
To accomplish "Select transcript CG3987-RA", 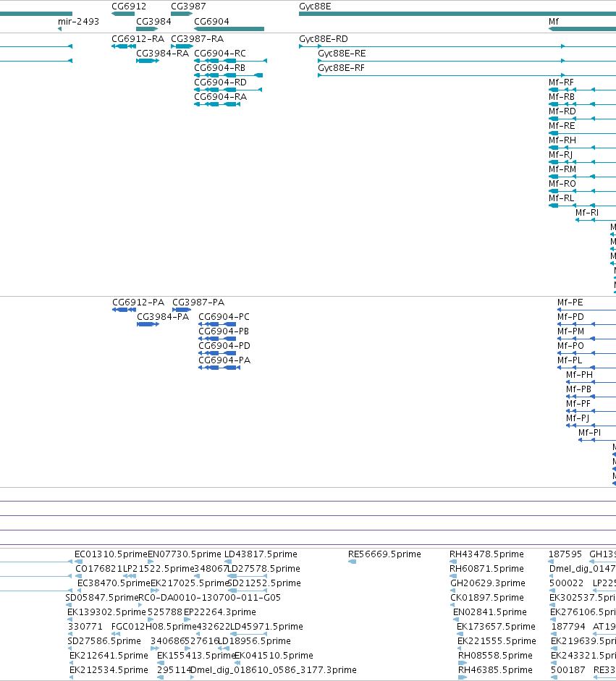I will click(197, 39).
